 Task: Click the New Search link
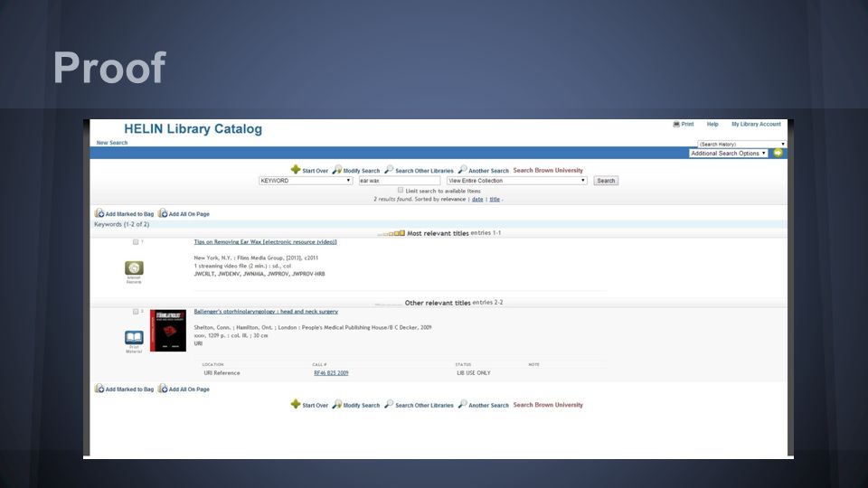click(x=112, y=143)
